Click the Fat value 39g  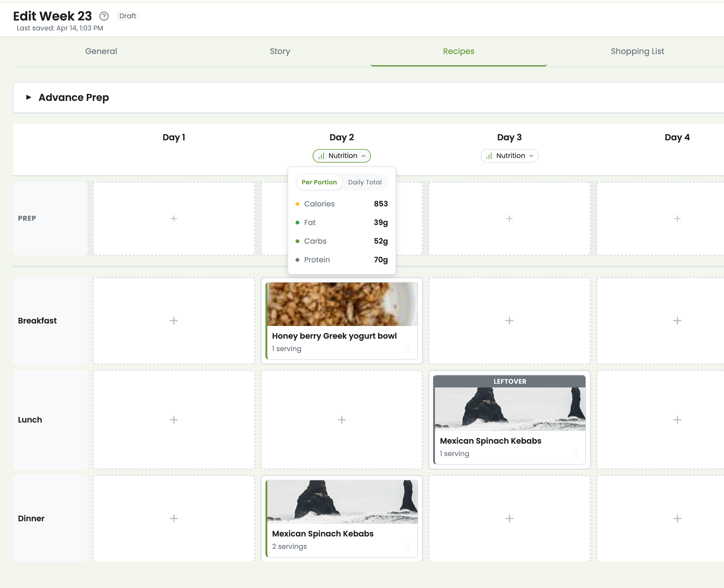click(x=381, y=223)
